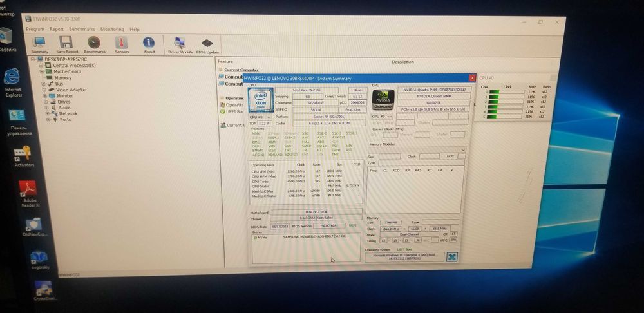Click Core 0 clock bar in CPU #0 panel
Screen dimensions: 644x313
point(507,92)
